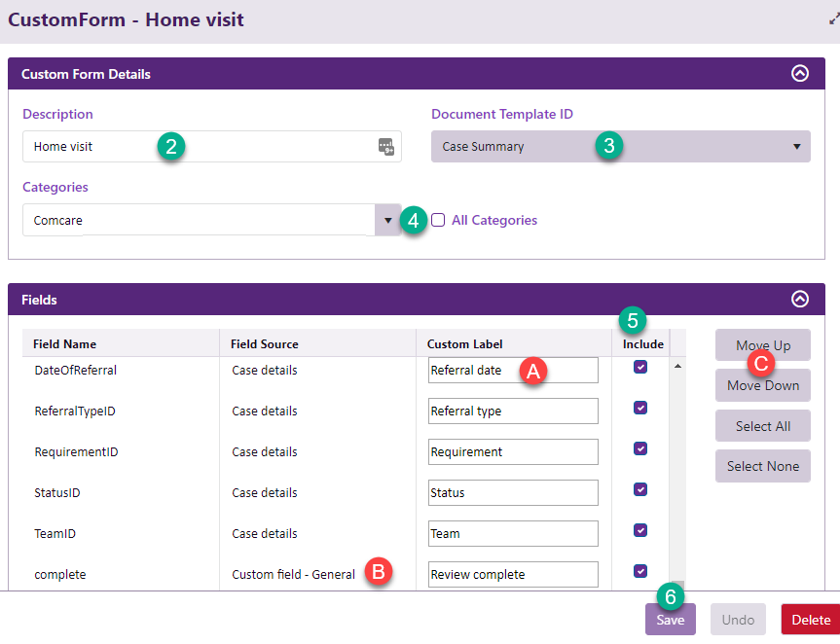Image resolution: width=840 pixels, height=644 pixels.
Task: Uncheck Include for StatusID row
Action: tap(640, 489)
